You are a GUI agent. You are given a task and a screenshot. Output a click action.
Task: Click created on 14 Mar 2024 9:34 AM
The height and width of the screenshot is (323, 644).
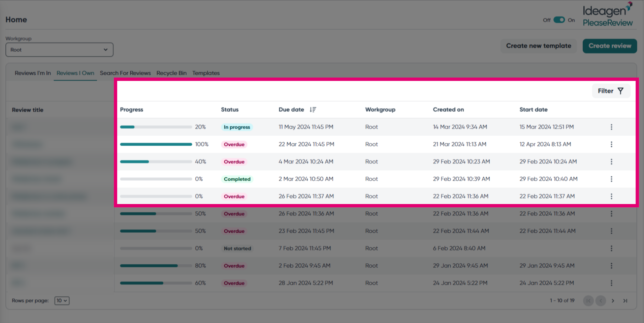tap(460, 127)
